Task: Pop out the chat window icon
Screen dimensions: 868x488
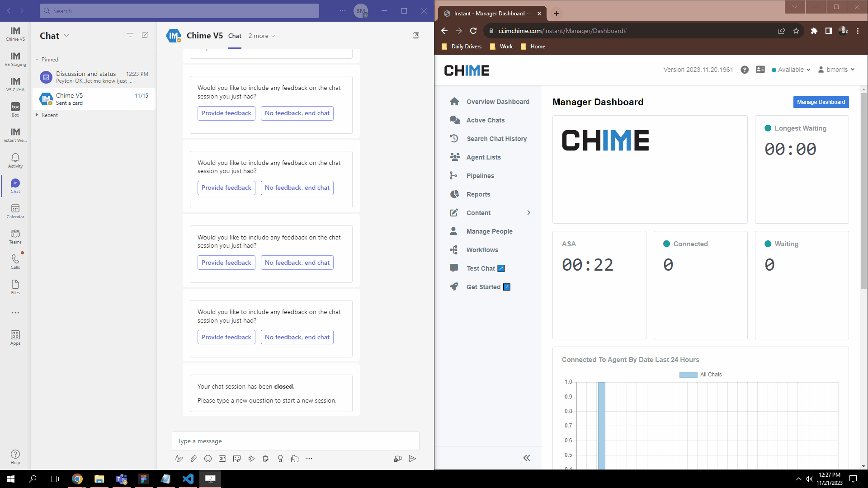Action: [416, 35]
